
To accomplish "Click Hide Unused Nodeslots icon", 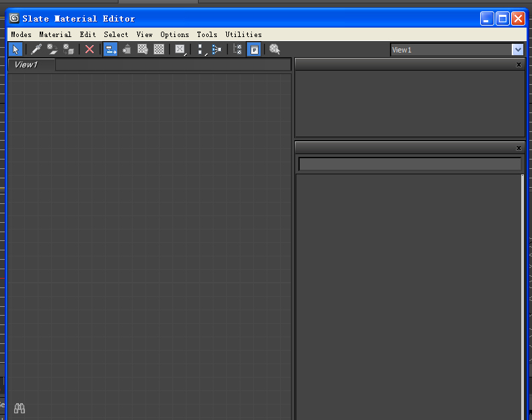I will pos(127,50).
